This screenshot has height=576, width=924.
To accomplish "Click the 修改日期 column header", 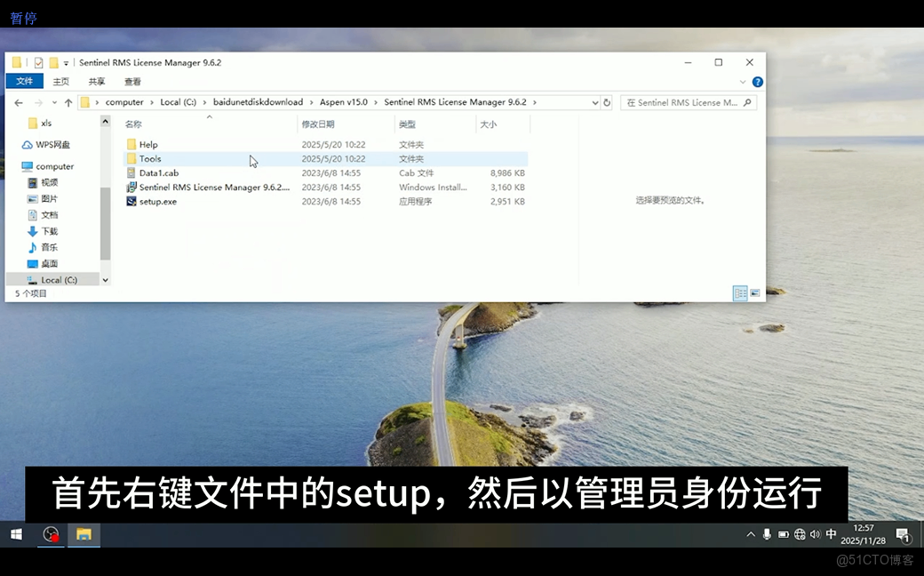I will click(x=318, y=124).
